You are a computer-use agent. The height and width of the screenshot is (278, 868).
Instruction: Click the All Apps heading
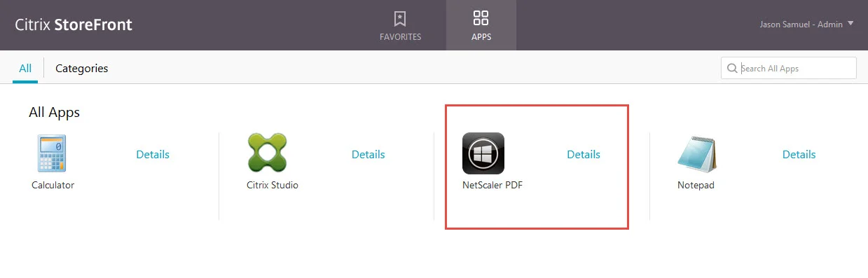coord(55,112)
